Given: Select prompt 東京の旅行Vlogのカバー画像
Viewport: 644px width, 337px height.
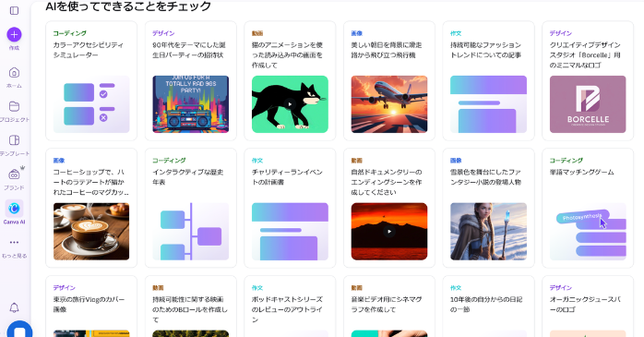Looking at the screenshot, I should point(88,305).
